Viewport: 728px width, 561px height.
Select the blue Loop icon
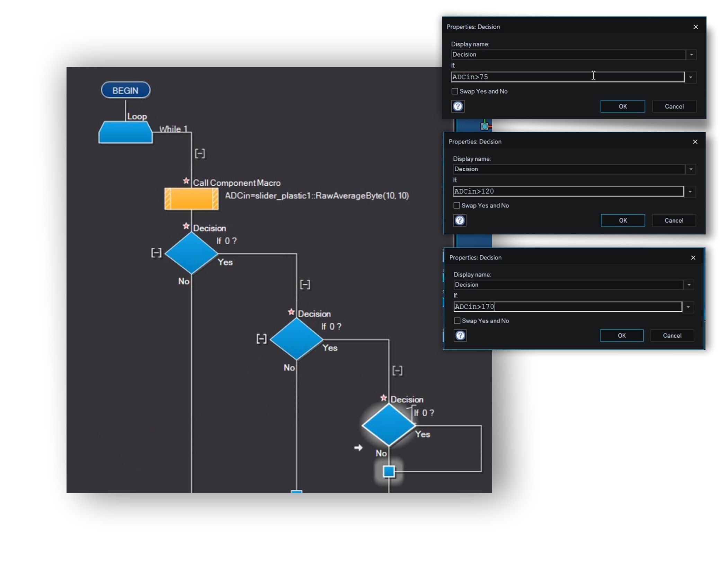click(125, 132)
